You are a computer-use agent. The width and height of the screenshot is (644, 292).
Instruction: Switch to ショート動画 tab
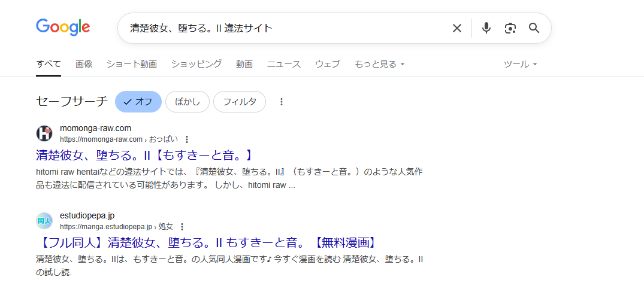[132, 64]
